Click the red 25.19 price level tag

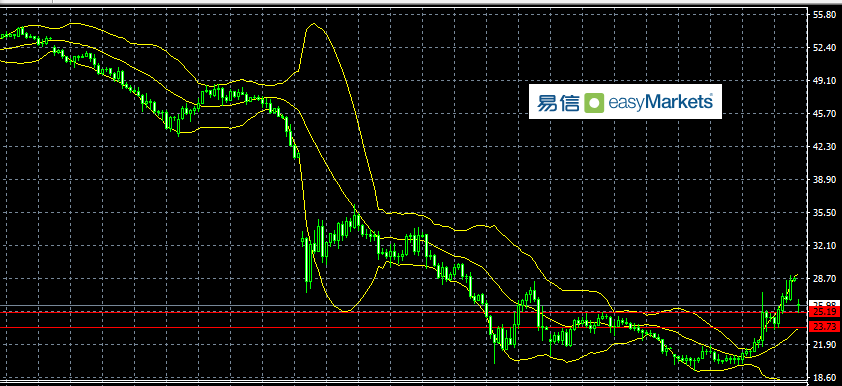825,312
